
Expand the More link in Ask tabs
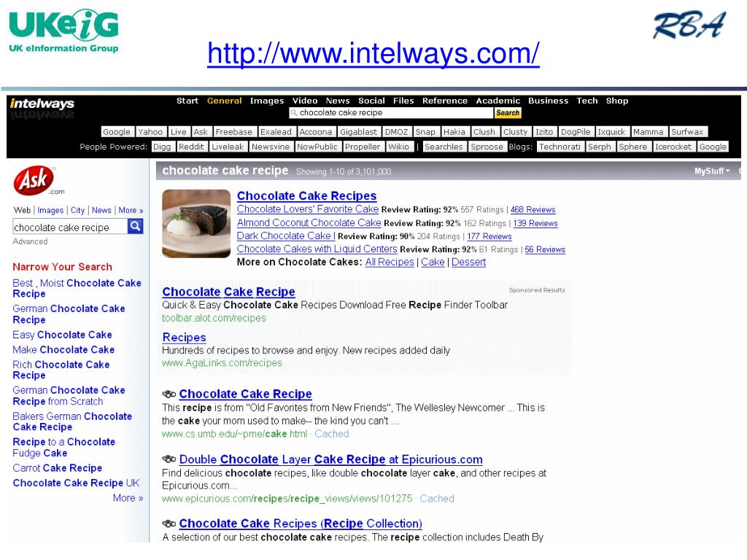pyautogui.click(x=131, y=210)
